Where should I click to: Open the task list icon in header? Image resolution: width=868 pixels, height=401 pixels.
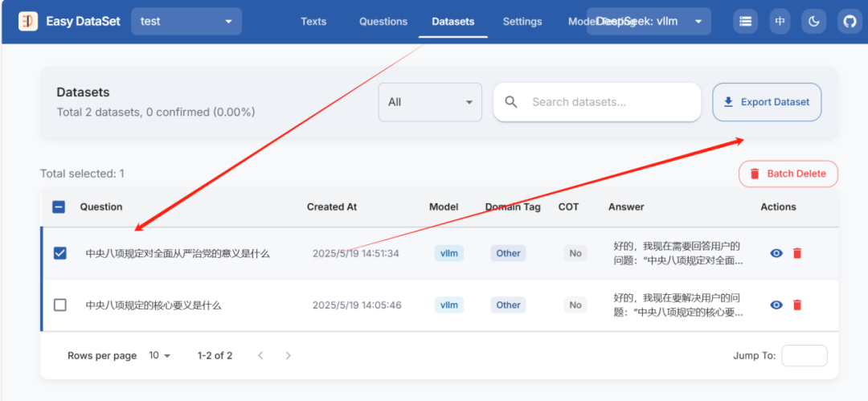pos(746,22)
